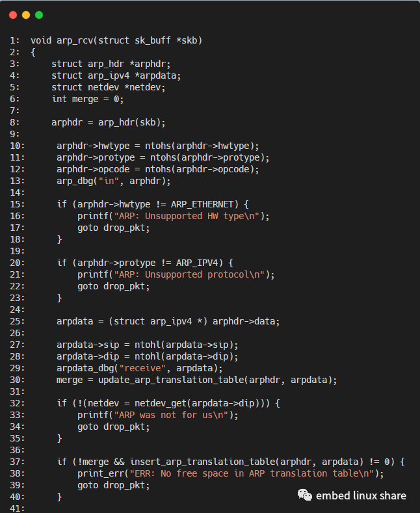Screen dimensions: 420x513
Task: Click the 'embed linux share' watermark text
Action: pyautogui.click(x=361, y=495)
